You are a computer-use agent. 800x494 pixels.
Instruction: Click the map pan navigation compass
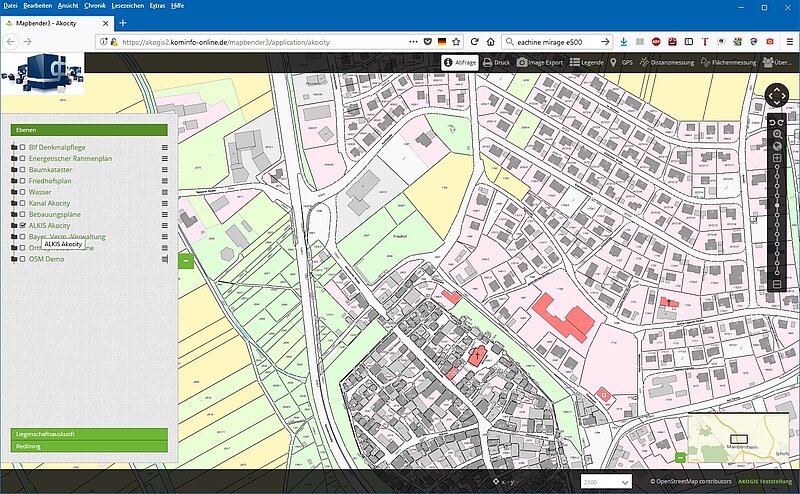point(777,96)
